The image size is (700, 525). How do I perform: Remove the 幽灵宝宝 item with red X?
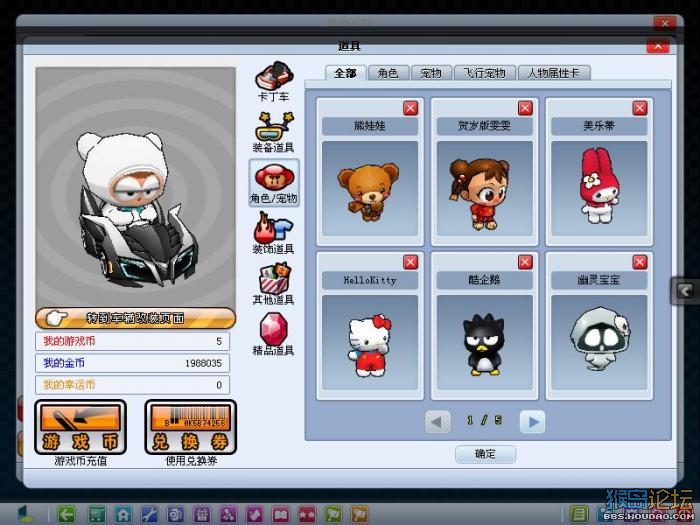point(640,262)
